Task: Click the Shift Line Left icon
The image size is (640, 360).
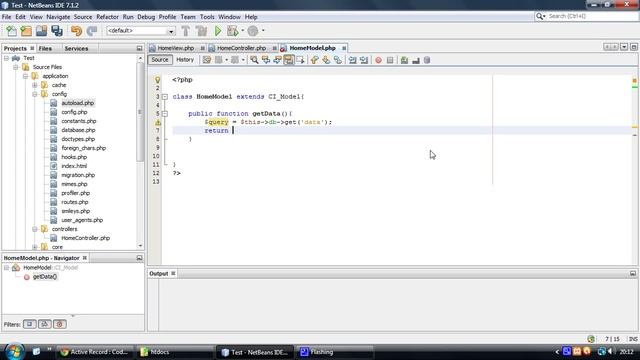Action: point(352,60)
